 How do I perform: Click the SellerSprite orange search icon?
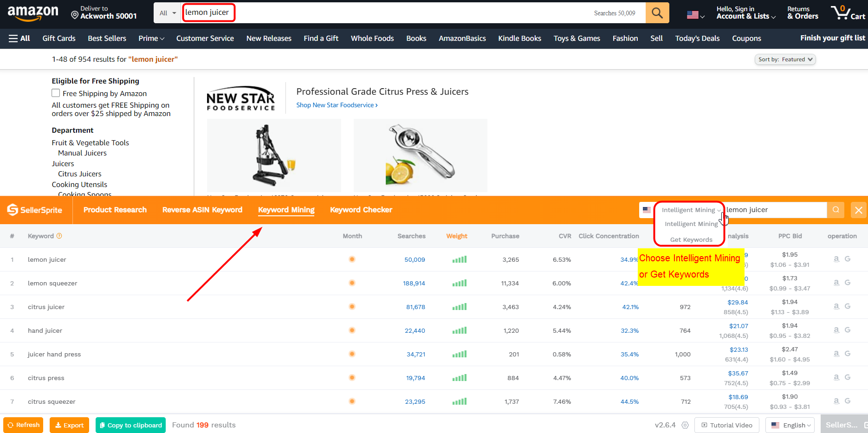click(836, 210)
